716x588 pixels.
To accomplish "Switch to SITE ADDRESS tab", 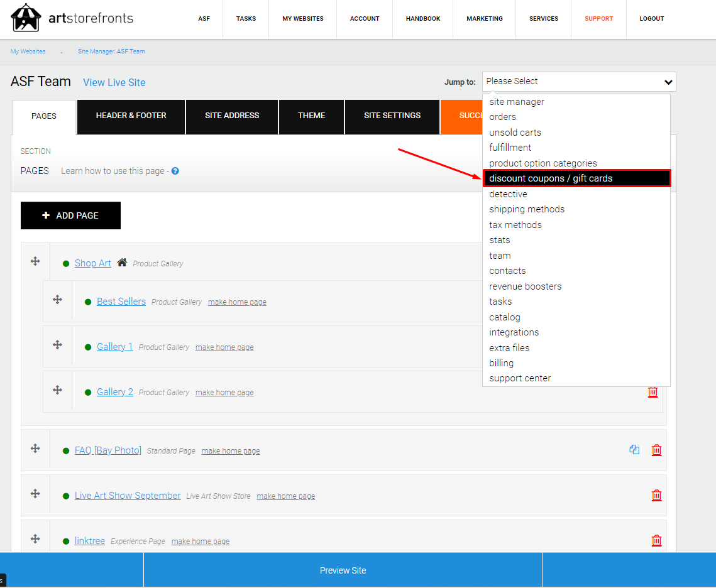I will point(232,116).
